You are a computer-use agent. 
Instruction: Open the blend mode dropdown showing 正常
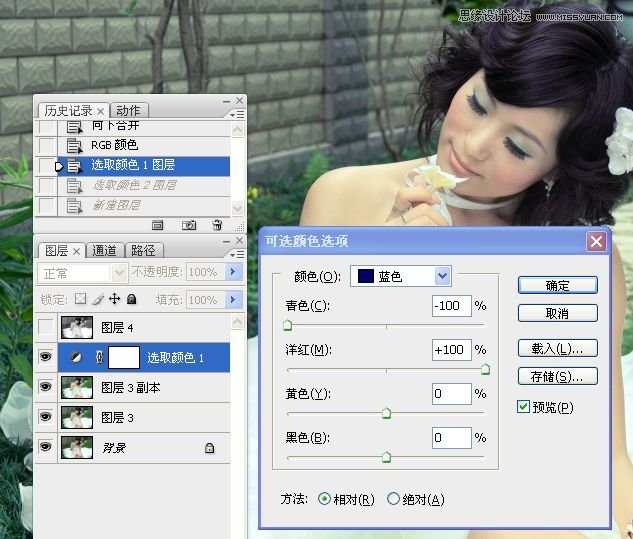pos(83,273)
